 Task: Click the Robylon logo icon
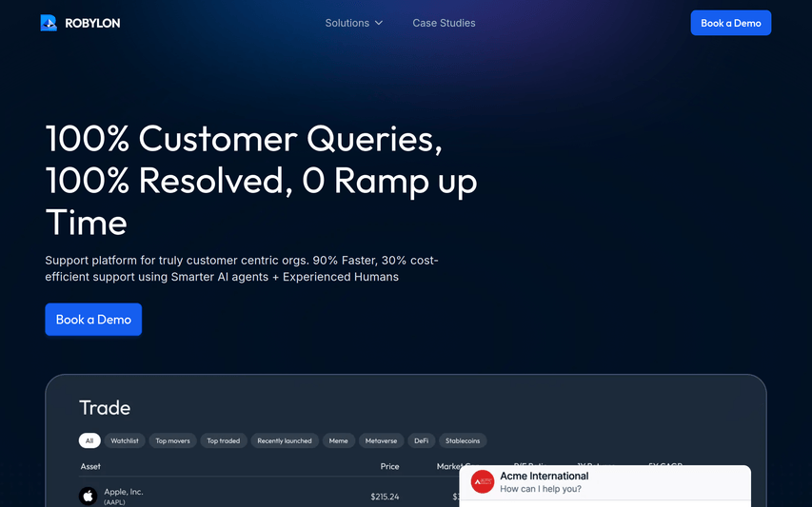[x=49, y=23]
